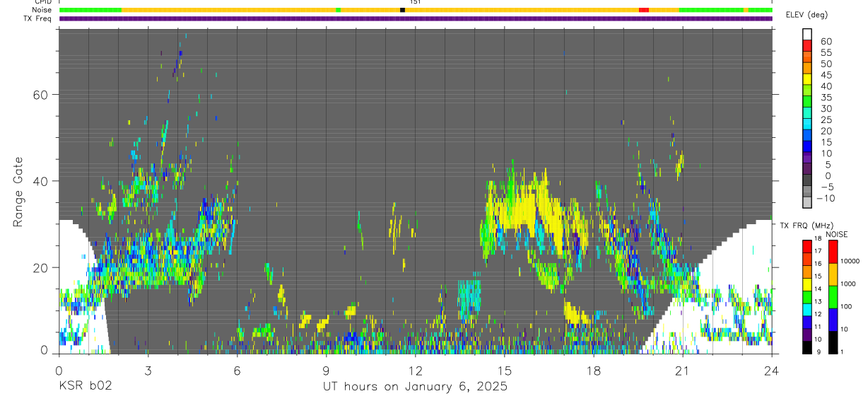Click the ELEV scale value '25'
Image resolution: width=868 pixels, height=401 pixels.
[x=826, y=120]
